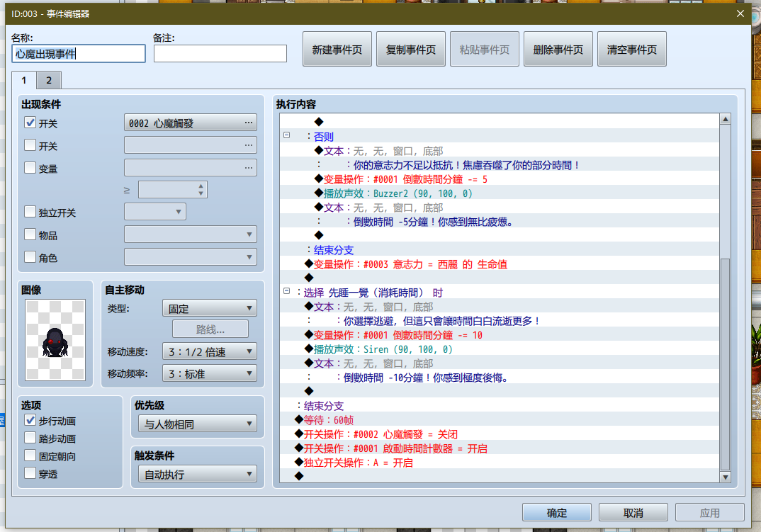Screen dimensions: 761x532
Task: Click the 新建事件页 button
Action: (337, 49)
